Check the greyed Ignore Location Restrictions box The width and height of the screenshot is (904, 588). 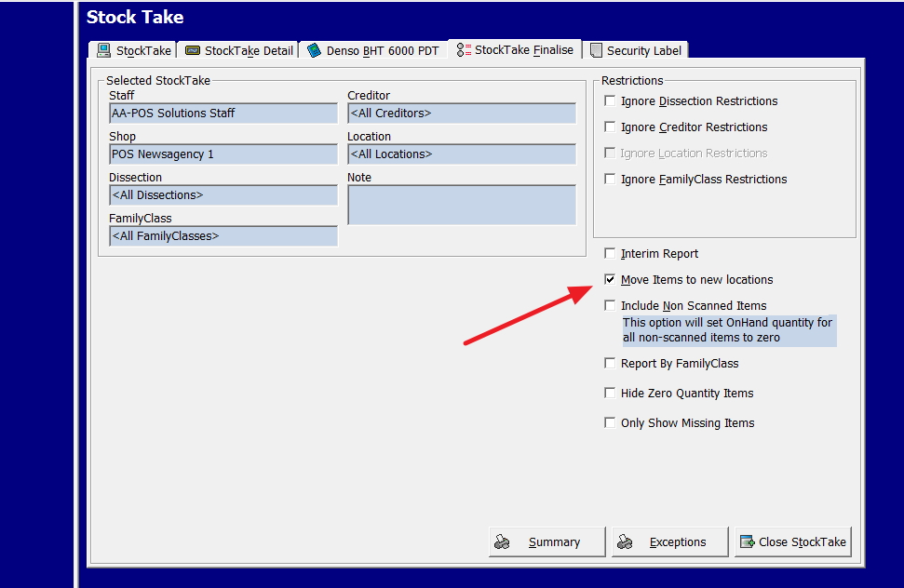click(x=610, y=153)
